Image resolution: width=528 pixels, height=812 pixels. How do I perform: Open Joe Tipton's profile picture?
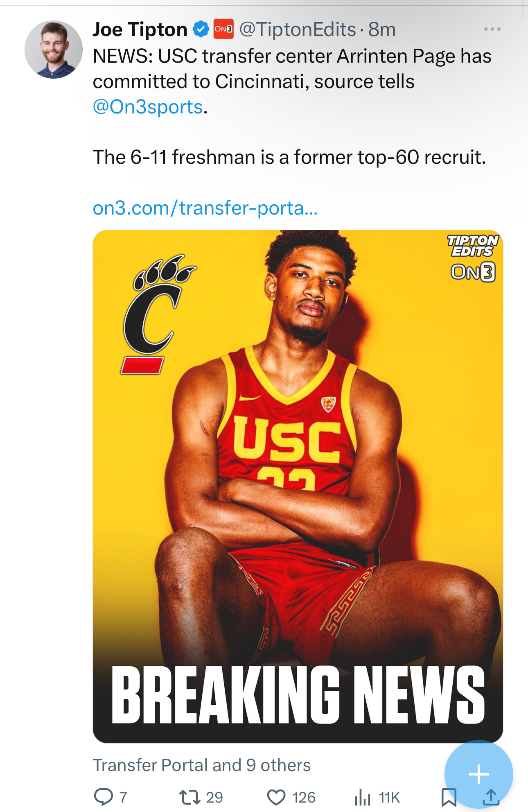pyautogui.click(x=54, y=50)
